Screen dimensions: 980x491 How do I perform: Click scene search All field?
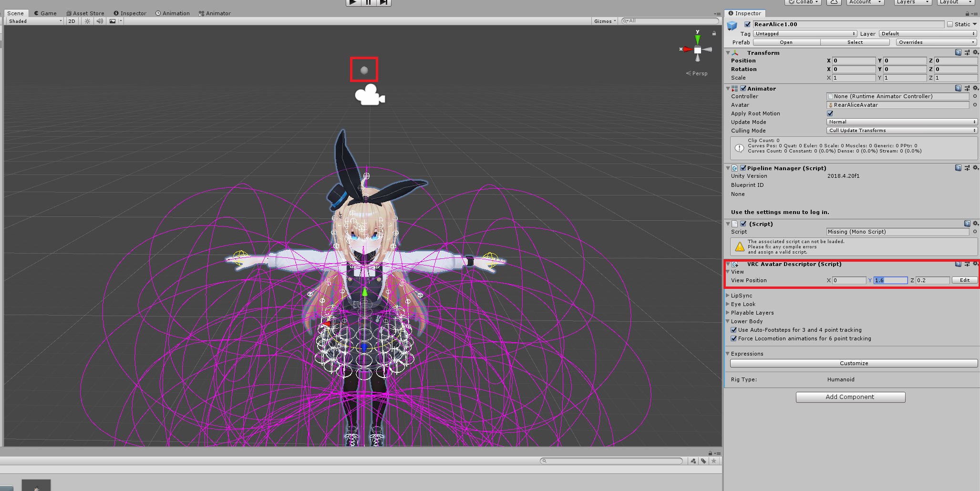tap(670, 21)
